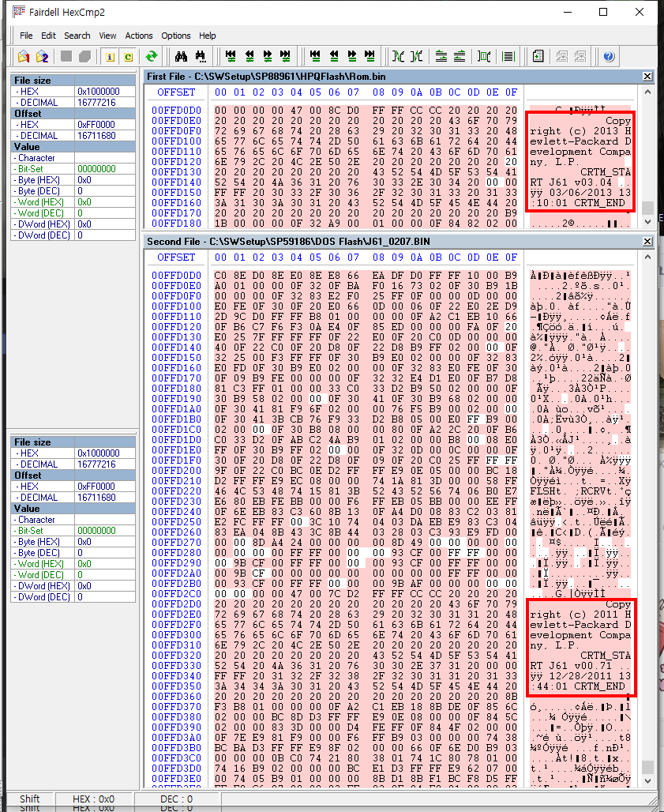Toggle the yellow 'C' toolbar button
The image size is (664, 812).
click(x=128, y=56)
